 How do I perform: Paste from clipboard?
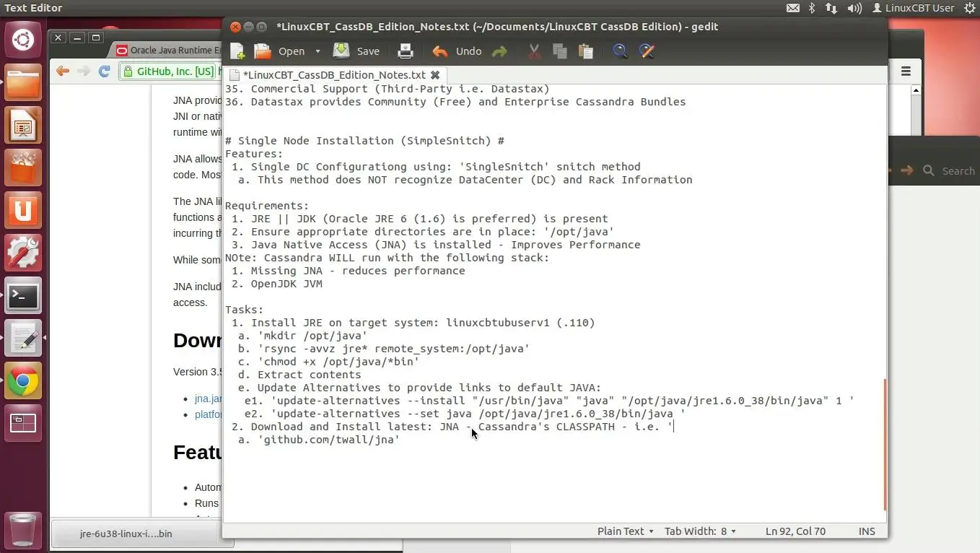586,51
